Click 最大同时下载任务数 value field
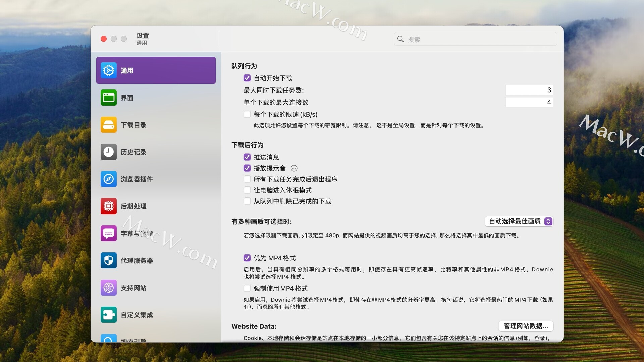The width and height of the screenshot is (644, 362). tap(529, 90)
